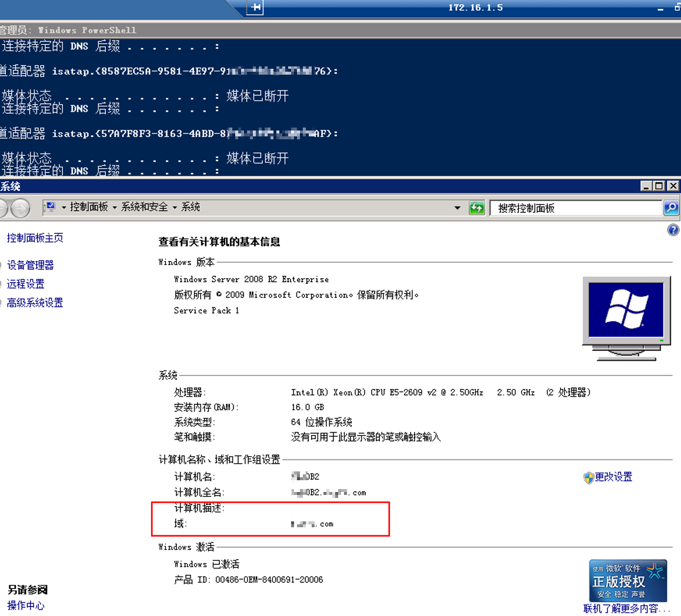Click 更改设置 link
681x616 pixels.
pyautogui.click(x=613, y=477)
